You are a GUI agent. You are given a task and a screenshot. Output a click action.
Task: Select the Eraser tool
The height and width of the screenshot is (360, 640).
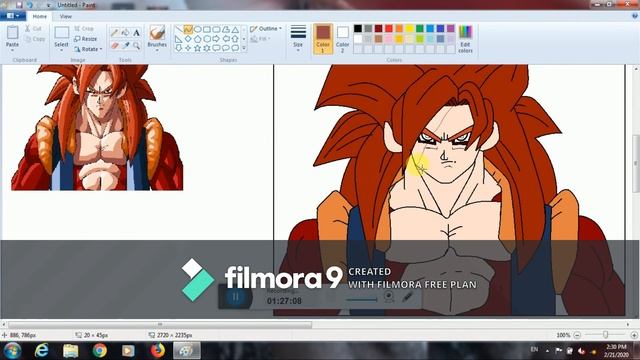click(115, 46)
